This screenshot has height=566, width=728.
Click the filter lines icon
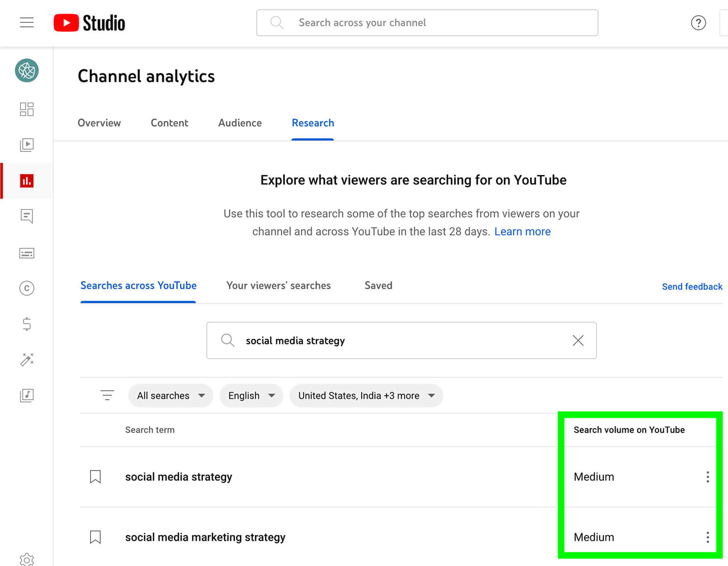(x=107, y=395)
